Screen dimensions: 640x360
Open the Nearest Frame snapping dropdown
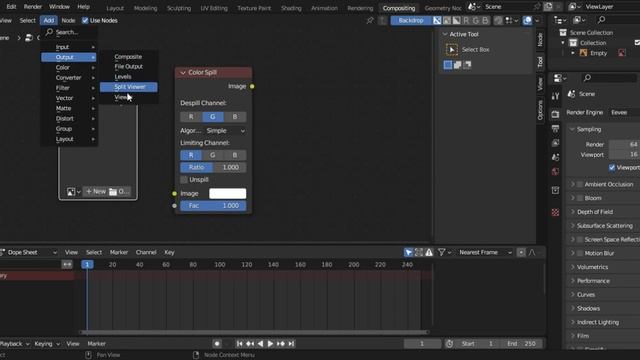click(485, 253)
